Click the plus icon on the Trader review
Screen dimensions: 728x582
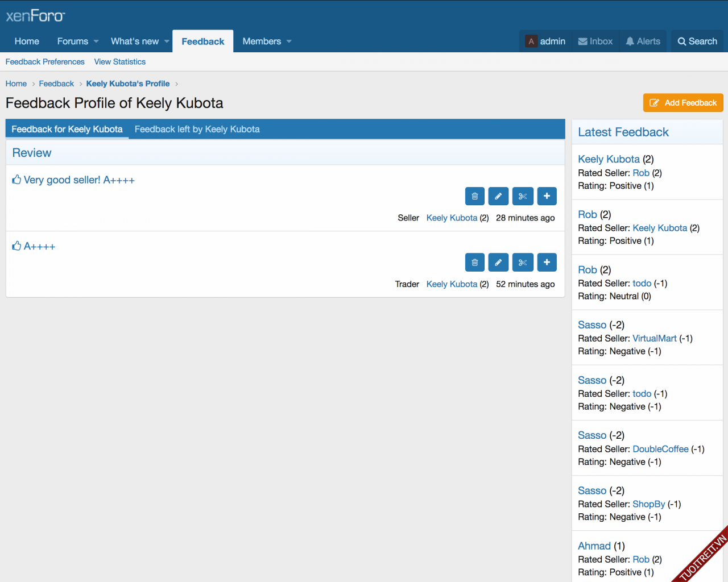coord(547,263)
